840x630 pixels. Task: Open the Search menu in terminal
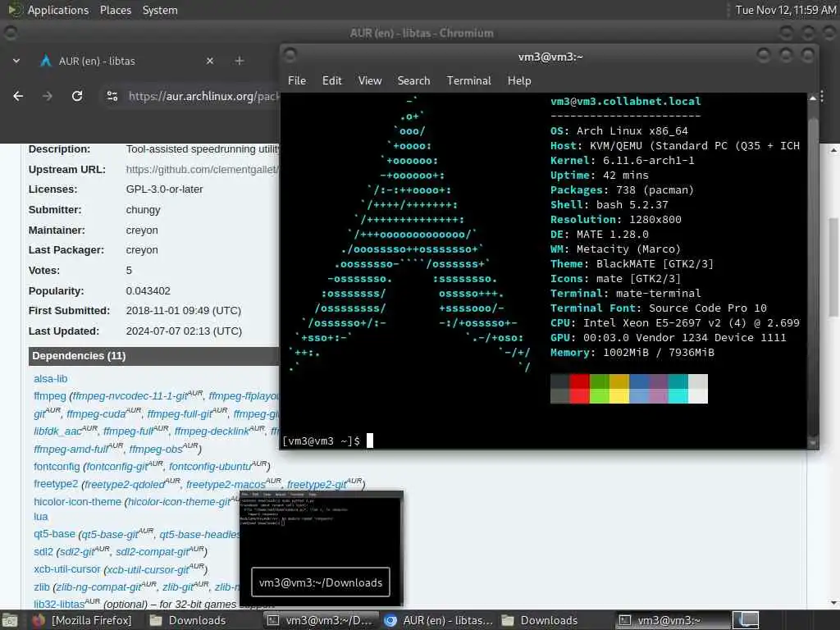(x=413, y=81)
